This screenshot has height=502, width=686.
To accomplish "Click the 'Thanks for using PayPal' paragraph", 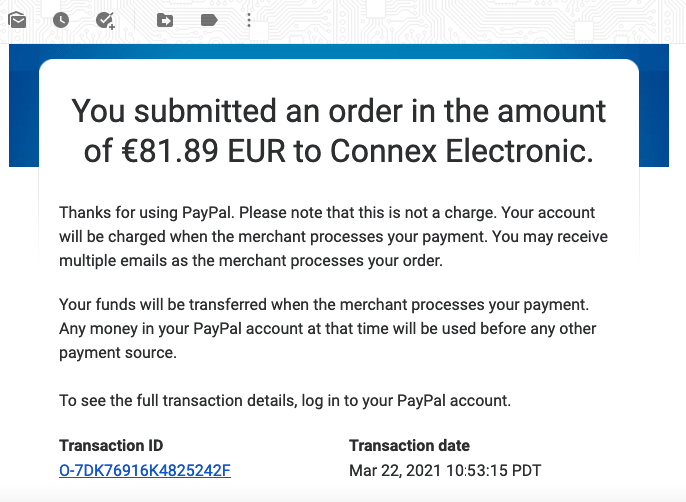I will (333, 236).
